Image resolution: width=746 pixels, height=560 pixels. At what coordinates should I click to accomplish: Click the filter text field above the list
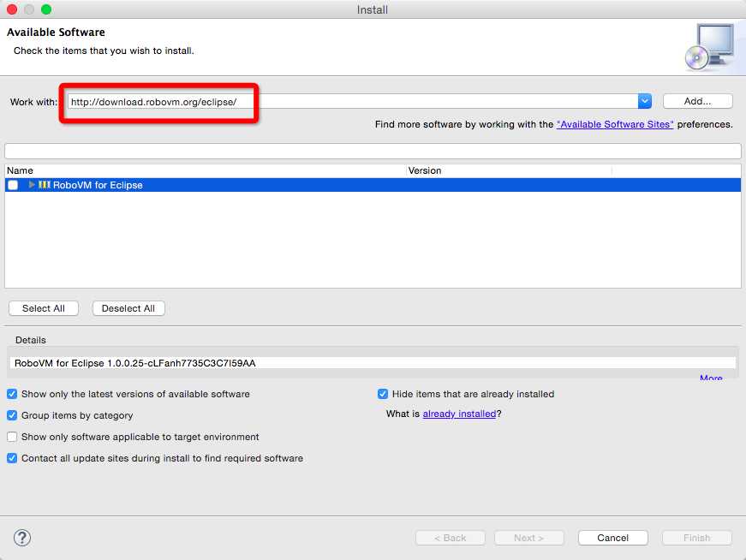(x=373, y=152)
